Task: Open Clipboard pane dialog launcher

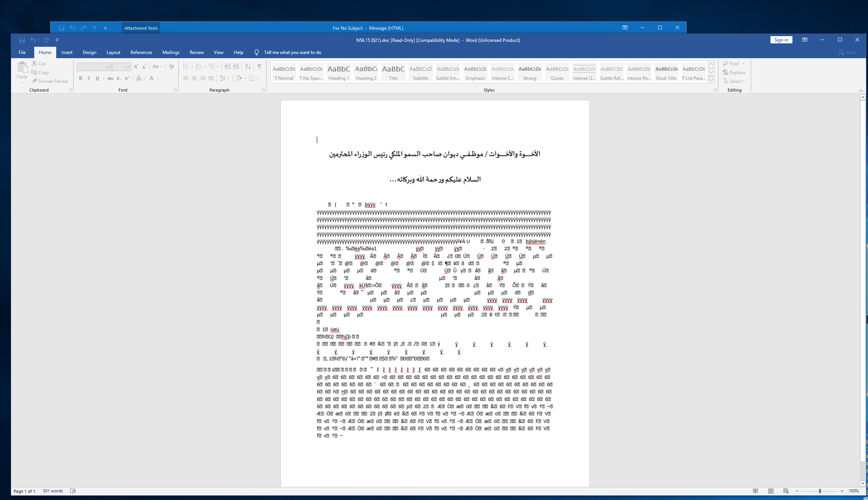Action: (x=71, y=90)
